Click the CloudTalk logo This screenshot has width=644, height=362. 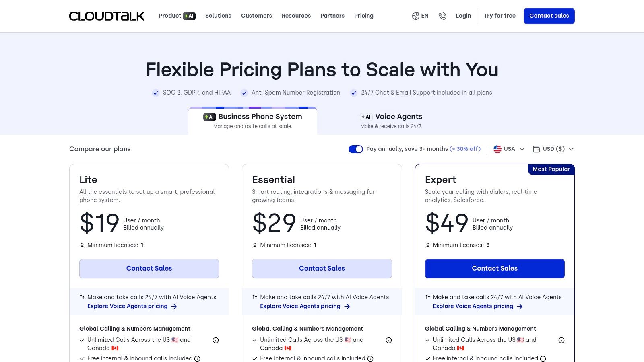click(x=107, y=16)
